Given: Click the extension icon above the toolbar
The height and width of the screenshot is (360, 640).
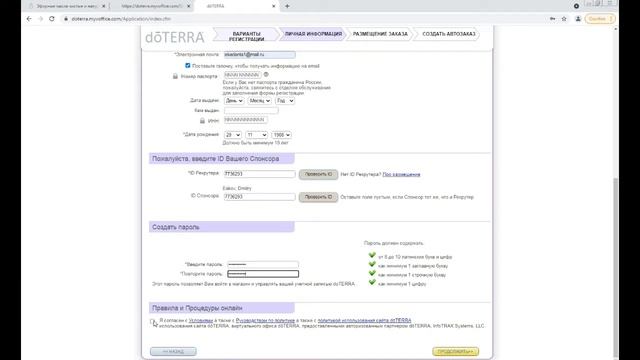Looking at the screenshot, I should point(576,6).
